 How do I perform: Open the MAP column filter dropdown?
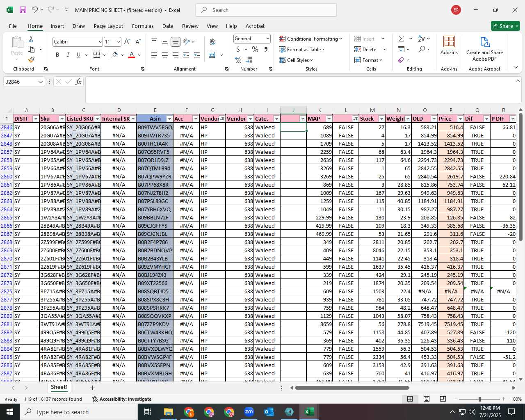point(329,119)
